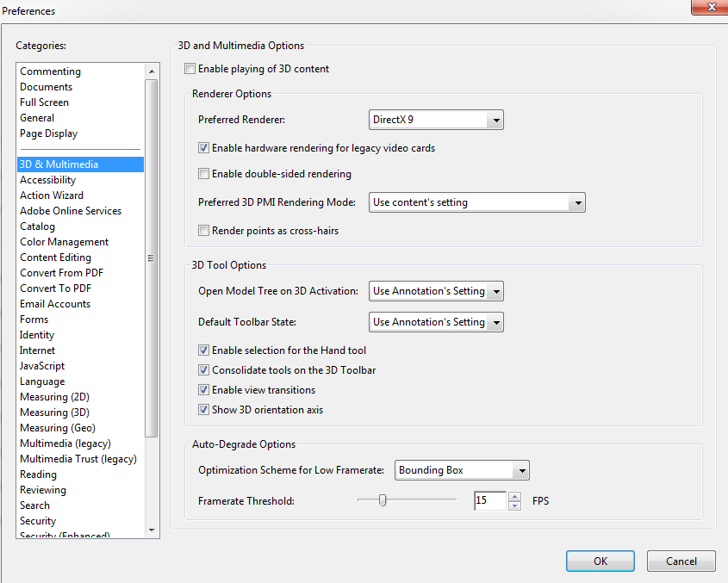Turn off Enable view transitions

pos(203,389)
